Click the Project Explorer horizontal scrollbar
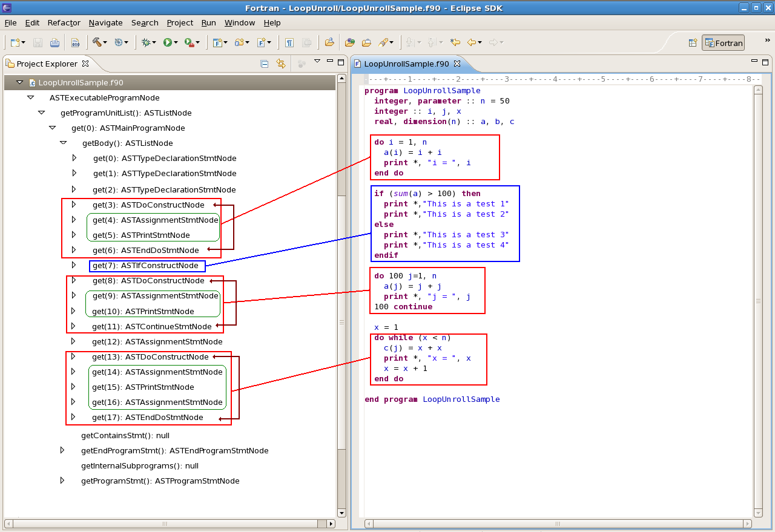 [170, 524]
